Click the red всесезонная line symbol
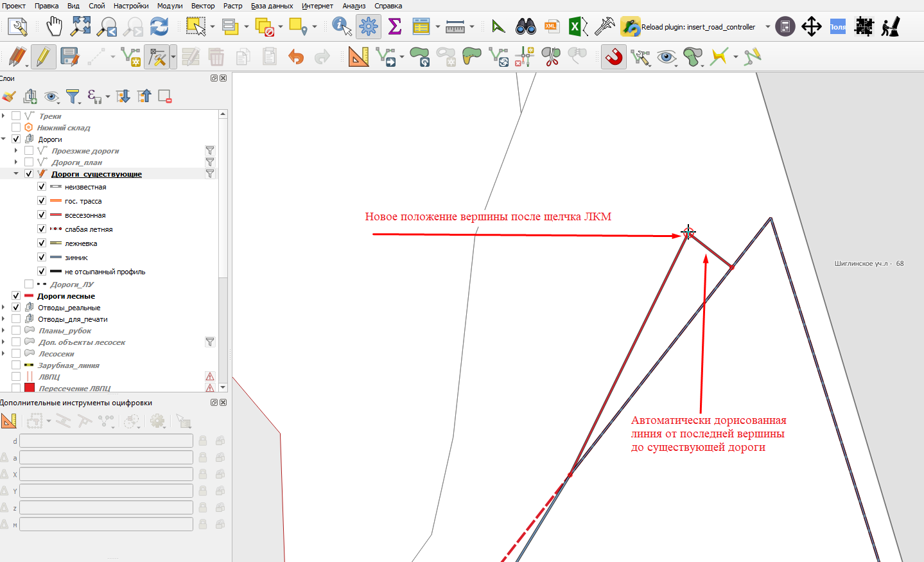This screenshot has width=924, height=562. tap(56, 215)
